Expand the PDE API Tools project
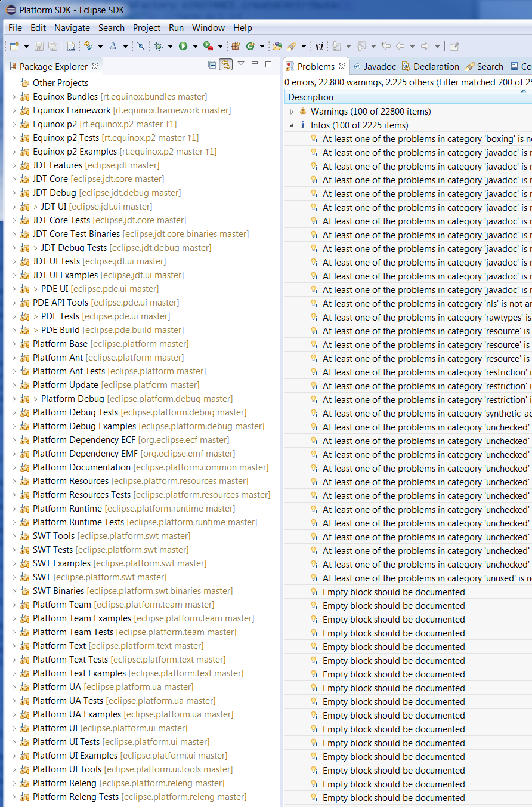 [15, 303]
